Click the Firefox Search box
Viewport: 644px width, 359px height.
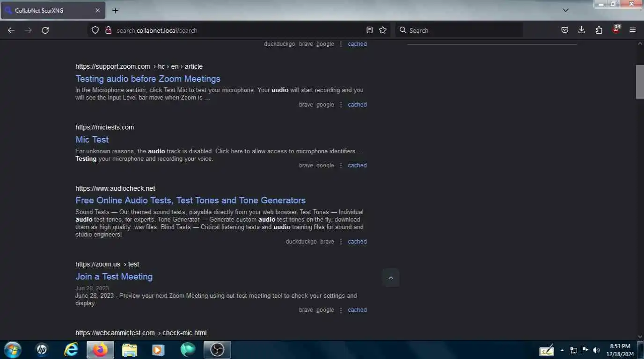coord(459,30)
